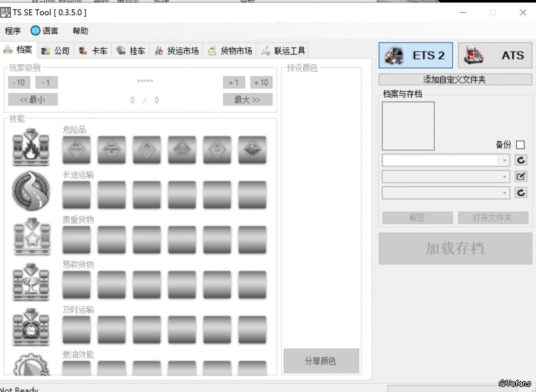Open the bottom dropdown under 档案与存档
Screen dimensions: 536x392
(446, 192)
